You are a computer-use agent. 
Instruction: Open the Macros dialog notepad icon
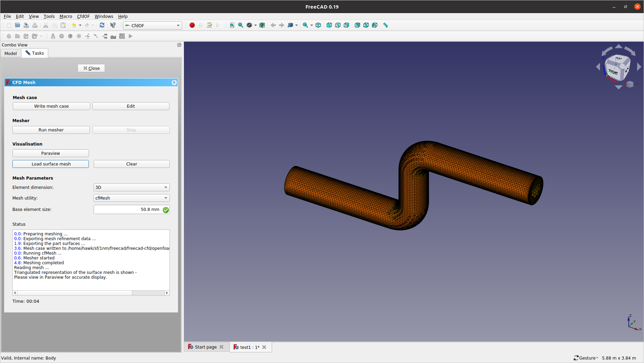(209, 25)
